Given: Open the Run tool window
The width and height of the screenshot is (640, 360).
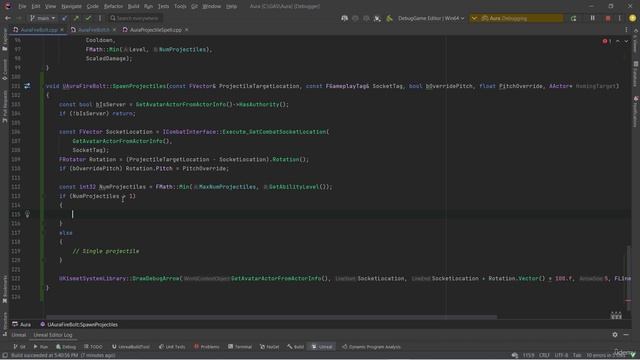Looking at the screenshot, I should point(41,347).
